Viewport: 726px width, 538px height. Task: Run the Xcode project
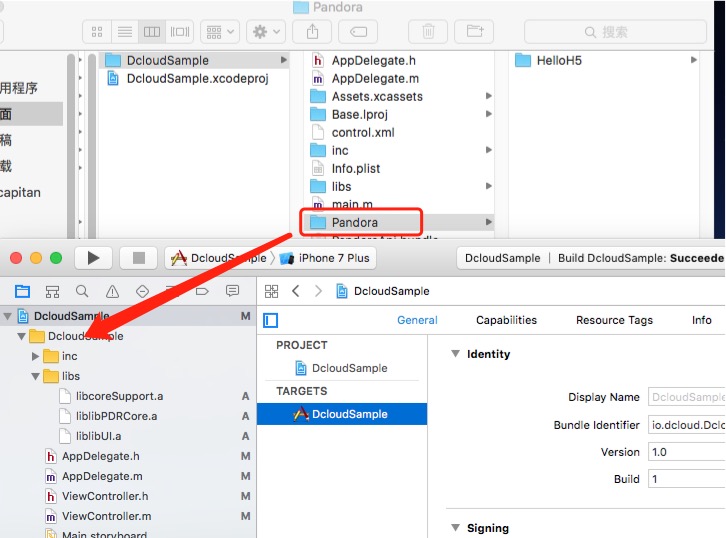click(x=93, y=258)
